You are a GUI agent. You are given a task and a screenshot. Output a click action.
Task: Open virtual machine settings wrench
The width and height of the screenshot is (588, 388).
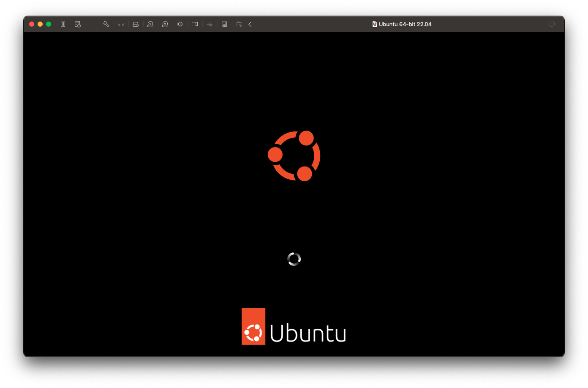coord(106,24)
